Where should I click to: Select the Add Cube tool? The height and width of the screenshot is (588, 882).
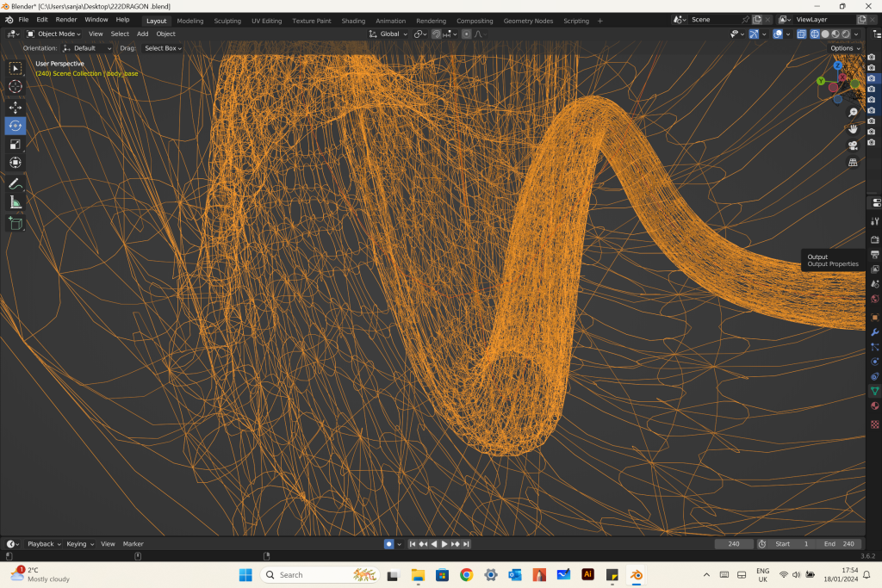coord(16,223)
